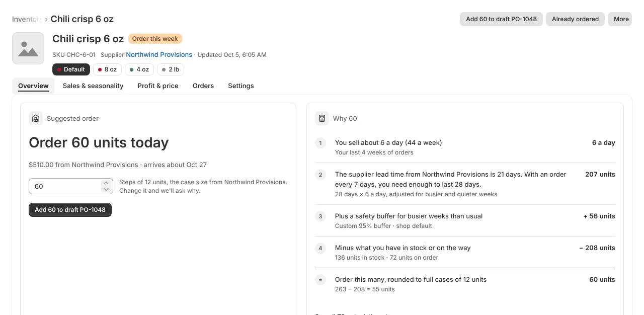Click the step 1 number badge
The image size is (644, 315).
coord(320,143)
